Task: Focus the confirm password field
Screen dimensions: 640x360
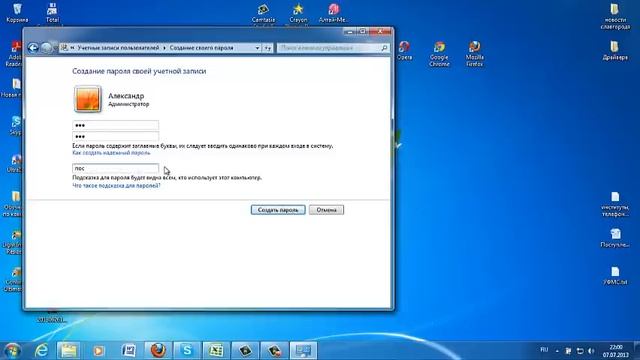Action: (116, 136)
